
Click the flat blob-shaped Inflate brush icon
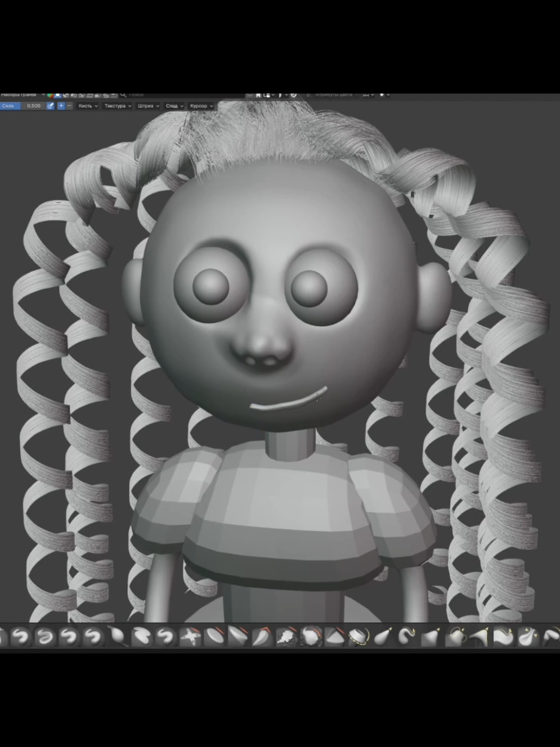(x=141, y=637)
